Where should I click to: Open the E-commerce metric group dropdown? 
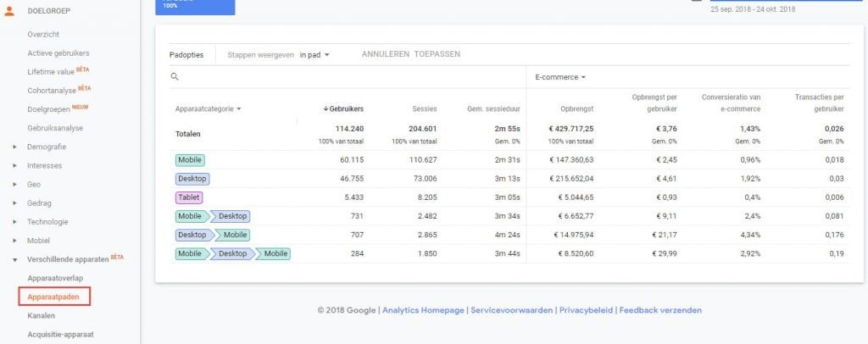[559, 77]
